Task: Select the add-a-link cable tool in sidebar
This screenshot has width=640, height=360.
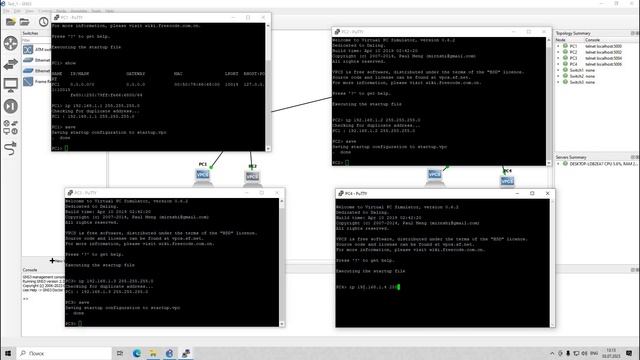Action: click(11, 148)
